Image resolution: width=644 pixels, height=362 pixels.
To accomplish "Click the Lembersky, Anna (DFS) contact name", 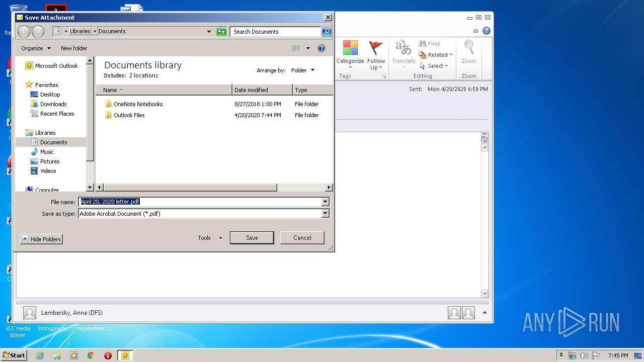I will pos(72,313).
